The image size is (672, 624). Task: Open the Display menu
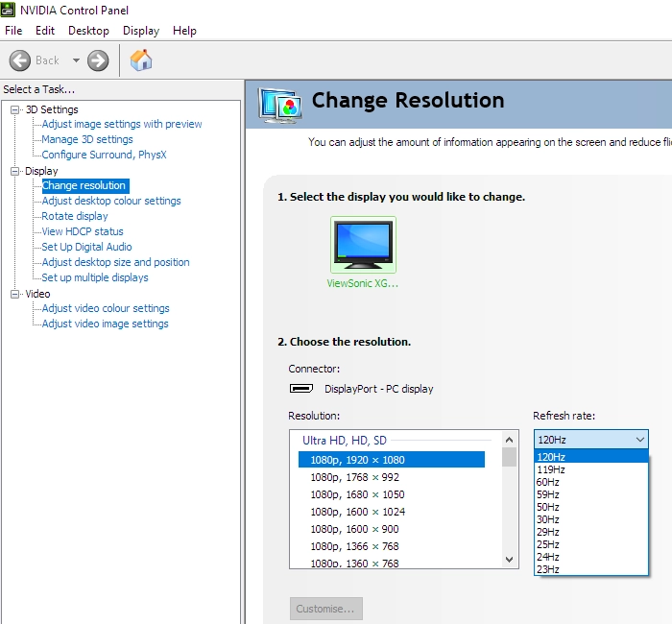[141, 31]
